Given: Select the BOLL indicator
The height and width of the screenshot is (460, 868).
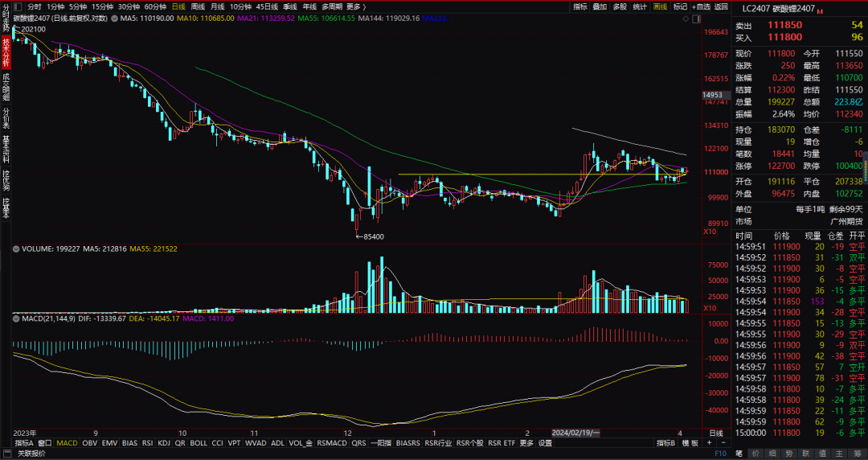Looking at the screenshot, I should point(199,443).
